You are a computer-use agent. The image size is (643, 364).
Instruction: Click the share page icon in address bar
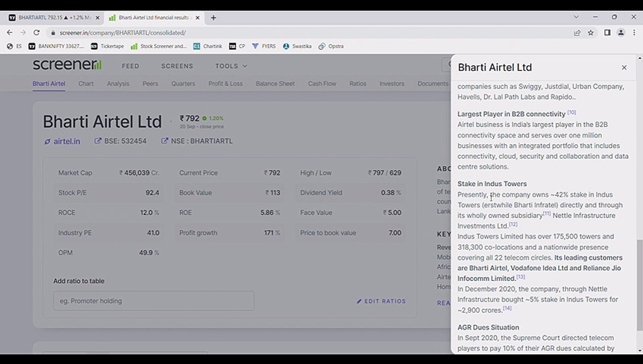click(x=577, y=33)
